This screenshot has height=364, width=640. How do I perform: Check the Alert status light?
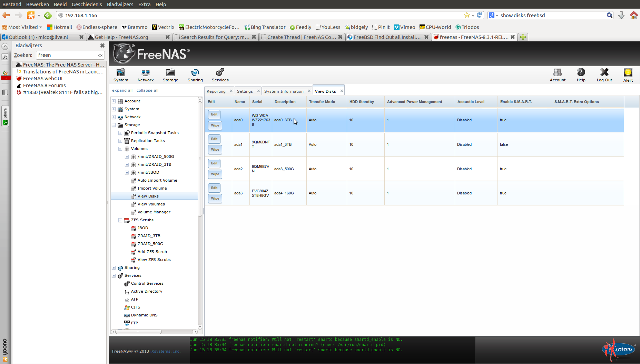click(628, 75)
